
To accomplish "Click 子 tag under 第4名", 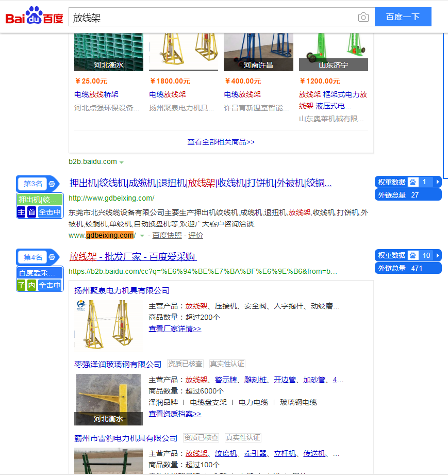I will [21, 285].
